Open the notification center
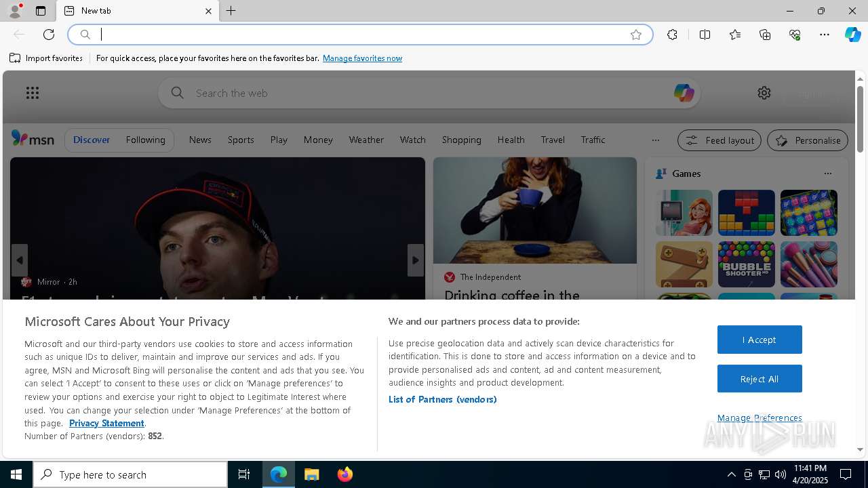868x488 pixels. point(846,474)
